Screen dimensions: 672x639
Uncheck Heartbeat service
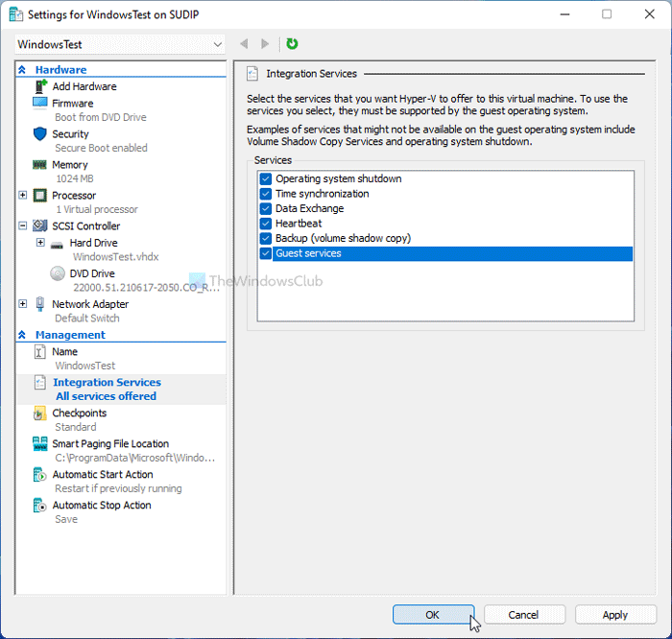(x=266, y=224)
